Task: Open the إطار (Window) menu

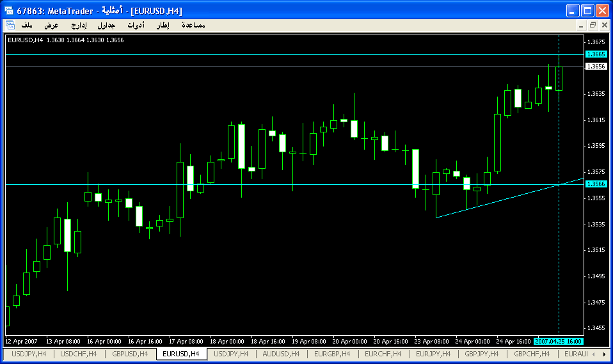Action: (x=163, y=26)
